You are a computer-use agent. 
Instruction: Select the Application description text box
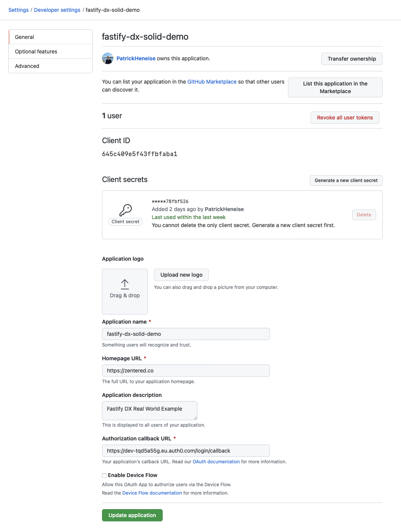[x=149, y=410]
